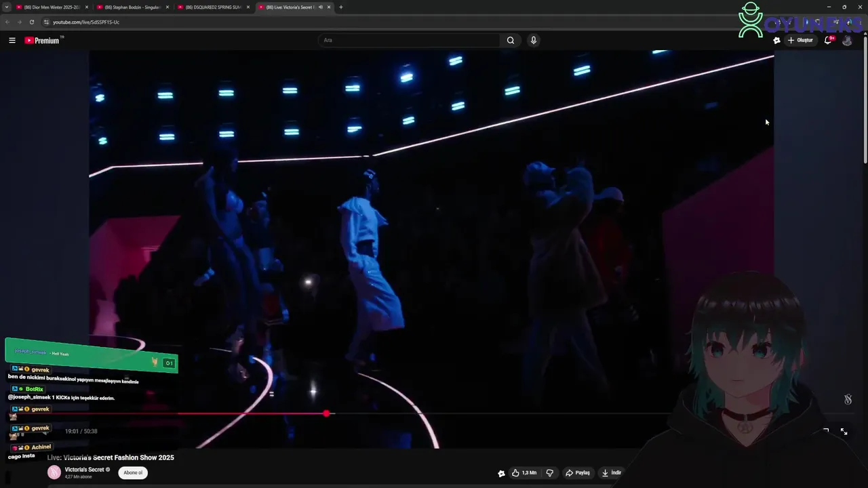
Task: Click the extension icon beside like button
Action: (x=501, y=473)
